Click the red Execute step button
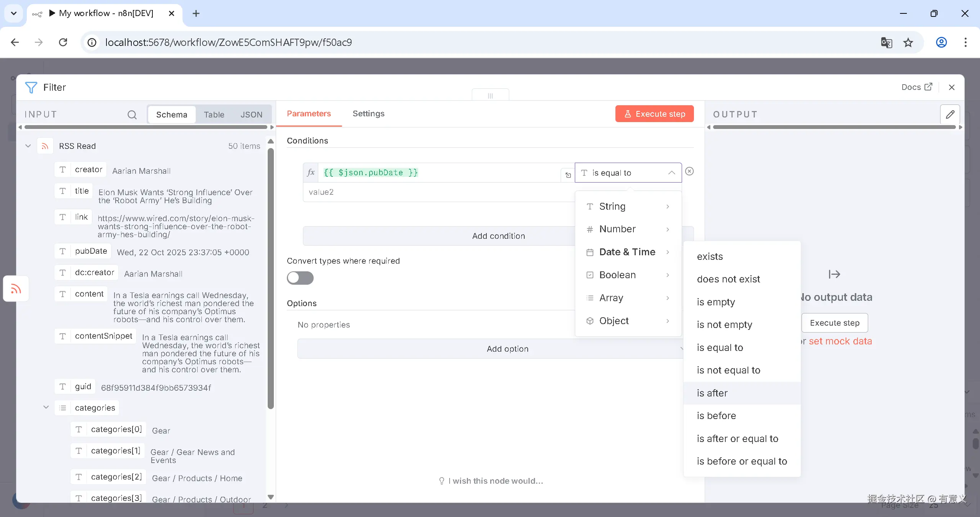Image resolution: width=980 pixels, height=517 pixels. [x=654, y=114]
